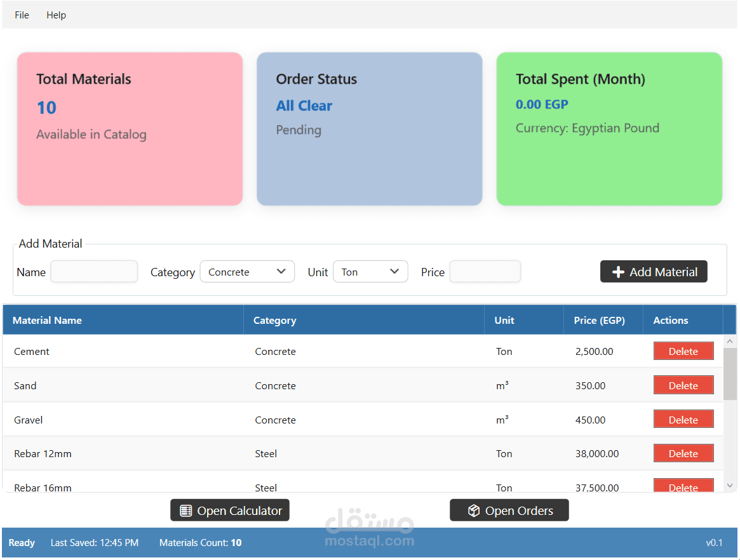Sort by Material Name column header
This screenshot has height=560, width=740.
(123, 321)
